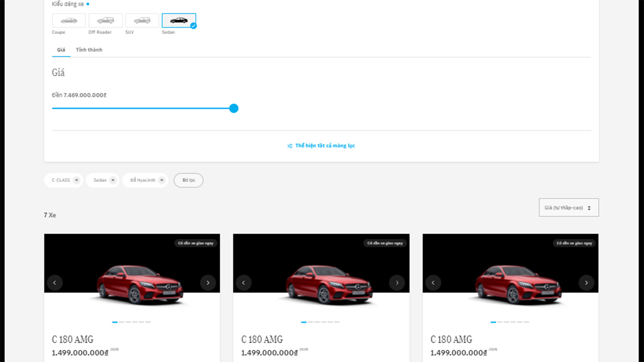Click the third card's C 180 AMG title
644x362 pixels.
click(451, 339)
